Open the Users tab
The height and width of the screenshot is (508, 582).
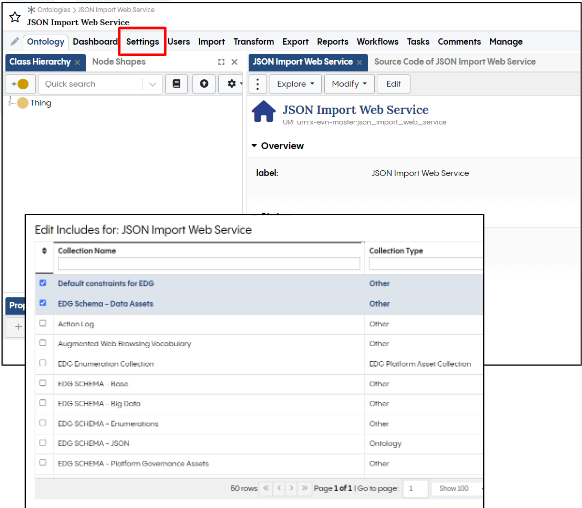pyautogui.click(x=179, y=42)
